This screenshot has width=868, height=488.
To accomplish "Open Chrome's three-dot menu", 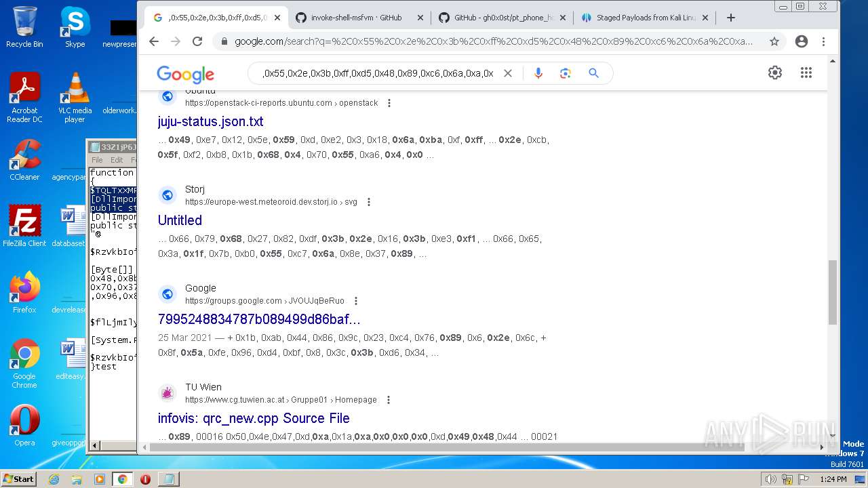I will pyautogui.click(x=823, y=41).
